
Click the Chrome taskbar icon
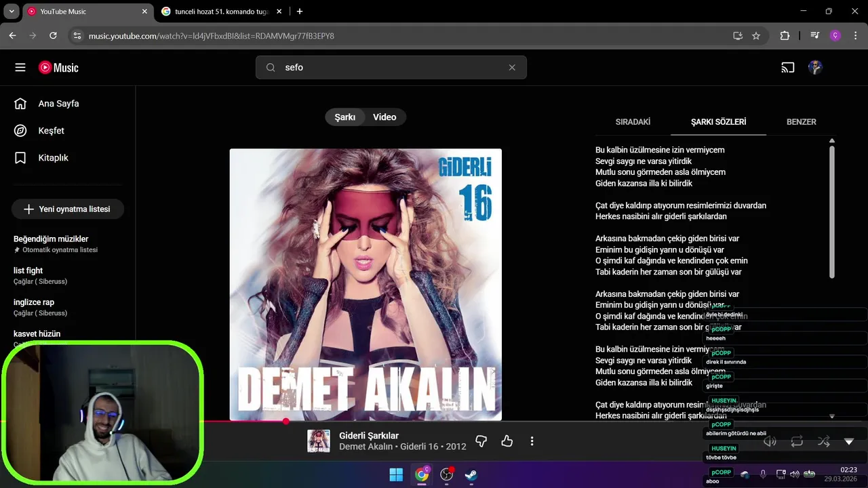point(422,474)
